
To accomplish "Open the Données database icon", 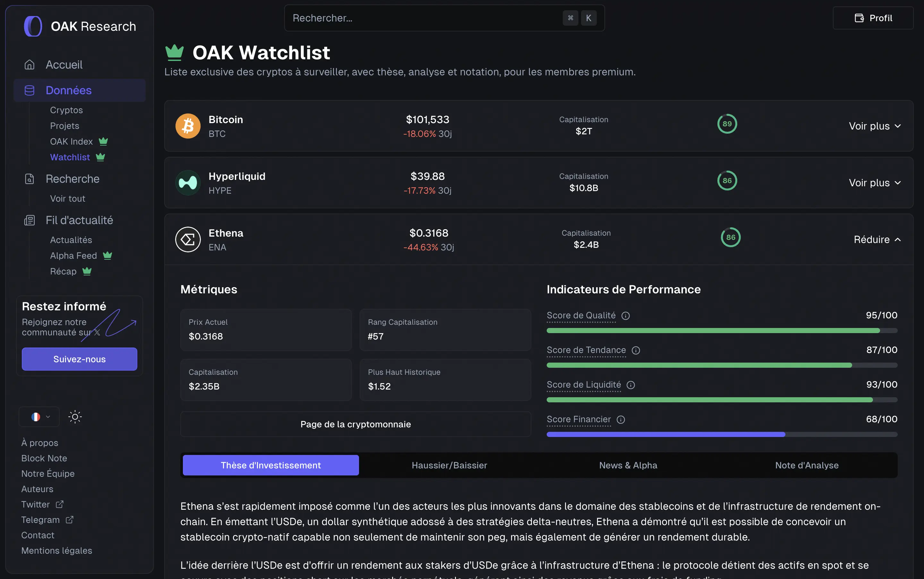I will point(30,90).
